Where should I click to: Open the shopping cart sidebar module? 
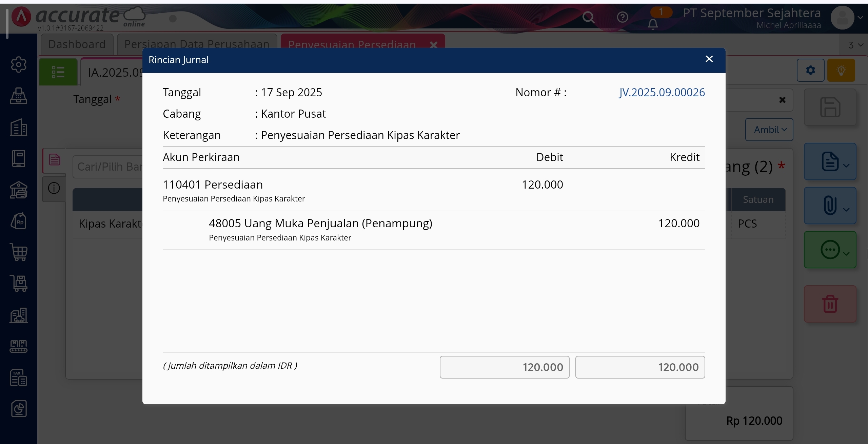pyautogui.click(x=19, y=252)
